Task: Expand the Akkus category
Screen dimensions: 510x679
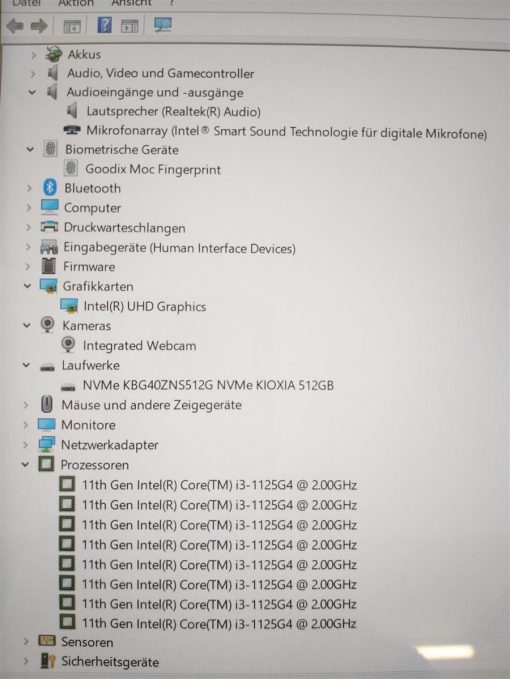Action: 33,55
